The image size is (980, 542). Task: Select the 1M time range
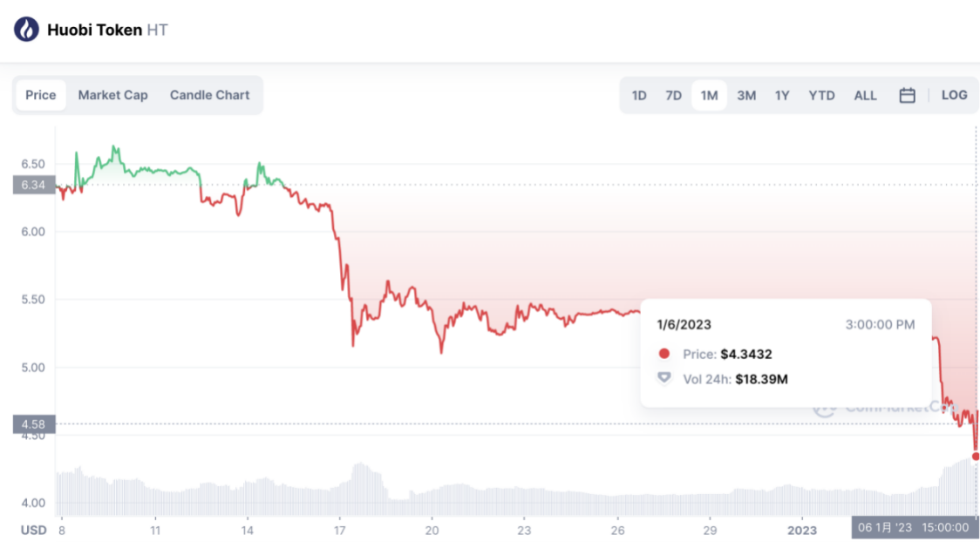[709, 95]
